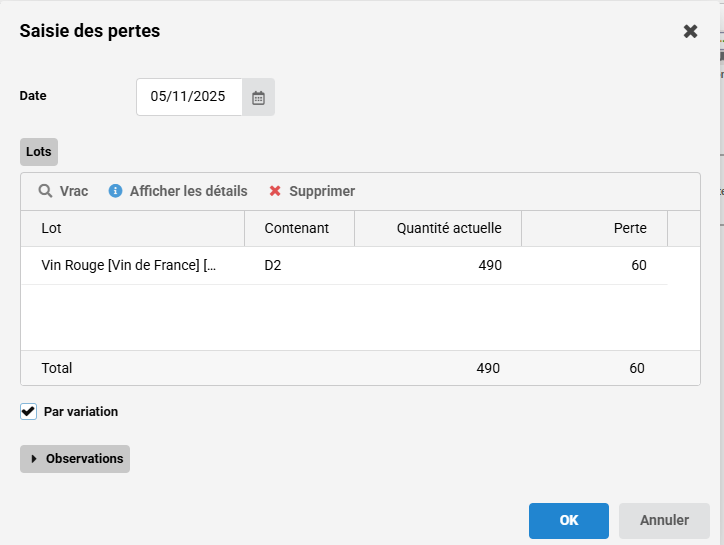The image size is (724, 545).
Task: Click the Contenant column header
Action: (x=298, y=228)
